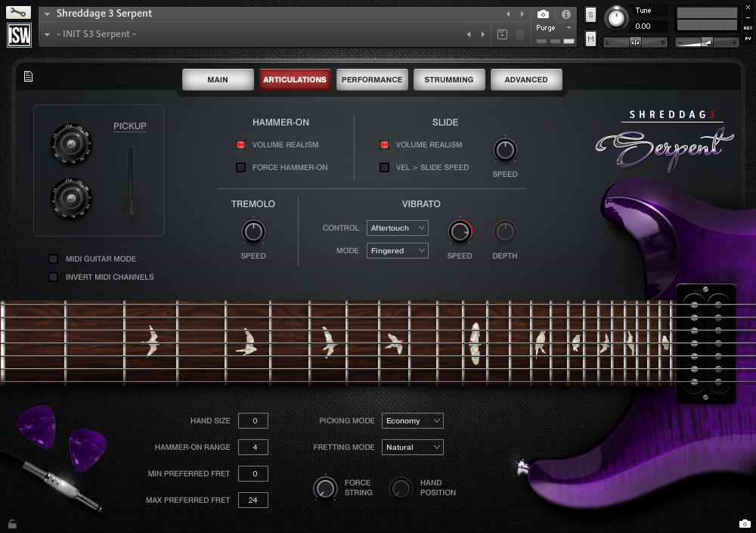
Task: Click the snapshot camera icon
Action: point(542,12)
